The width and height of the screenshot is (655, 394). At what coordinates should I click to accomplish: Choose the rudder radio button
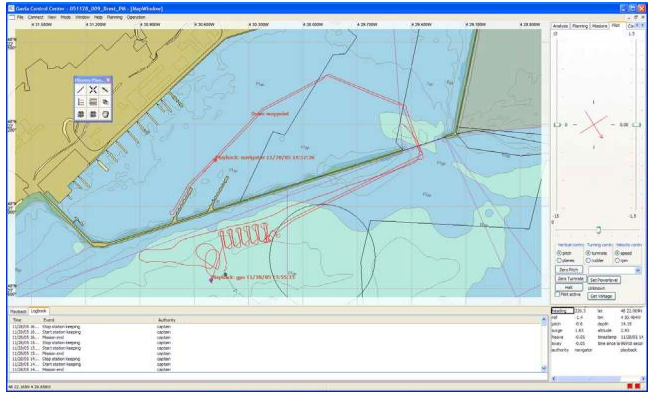click(x=588, y=261)
